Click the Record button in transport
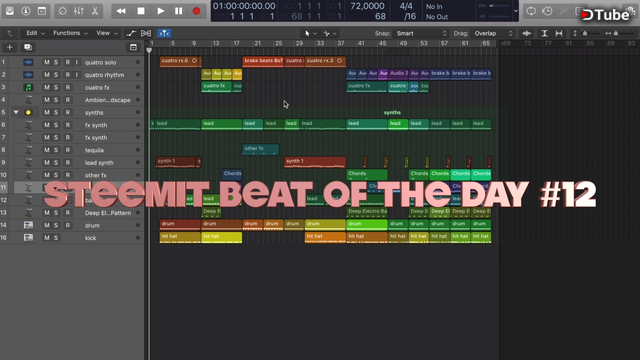Screen dimensions: 640x360 (x=196, y=11)
